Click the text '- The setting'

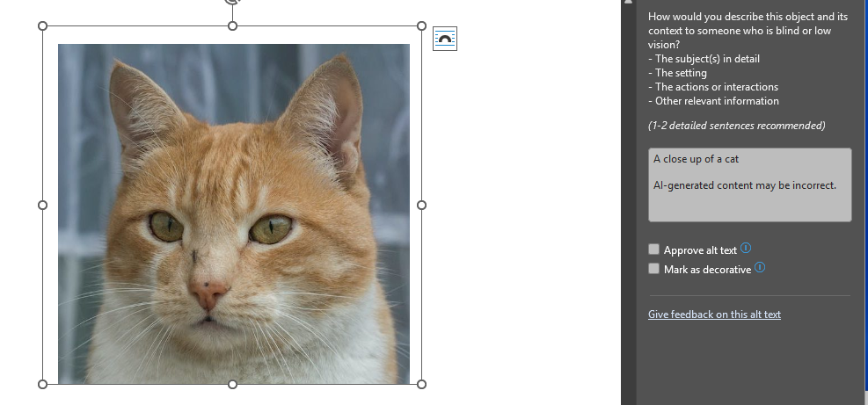(x=677, y=73)
